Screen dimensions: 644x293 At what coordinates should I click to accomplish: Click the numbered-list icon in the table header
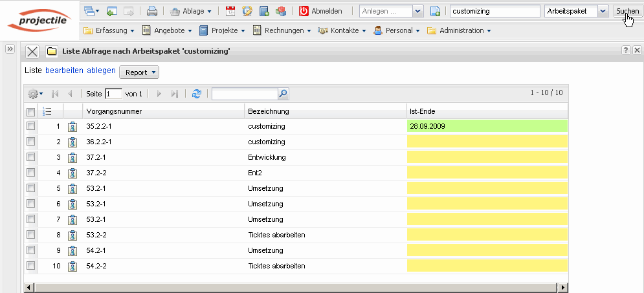tap(47, 112)
